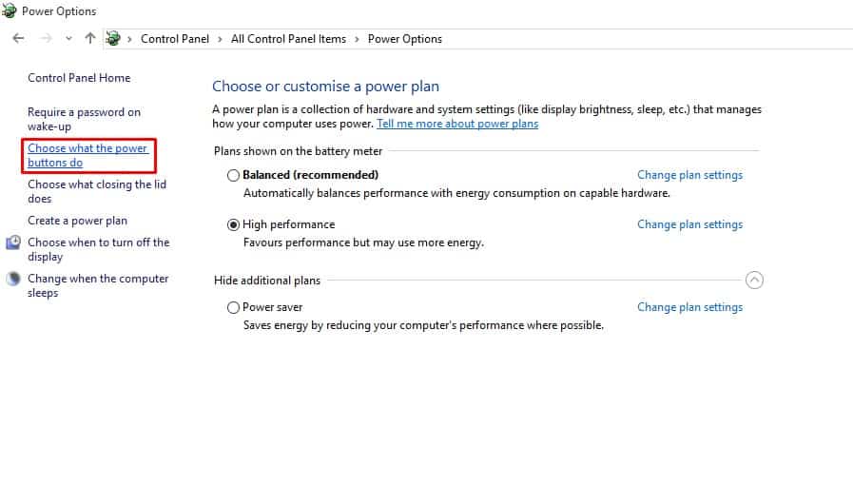The height and width of the screenshot is (504, 853).
Task: Open Tell me more about power plans
Action: [x=456, y=124]
